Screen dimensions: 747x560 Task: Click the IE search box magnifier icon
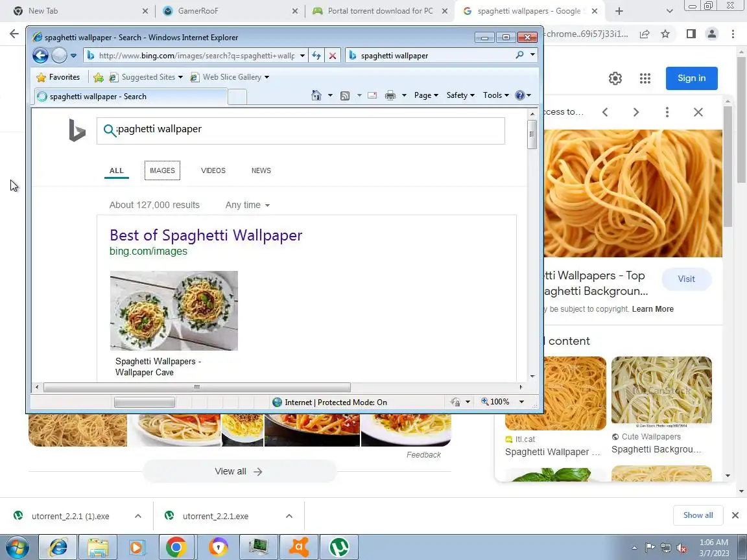(x=520, y=55)
